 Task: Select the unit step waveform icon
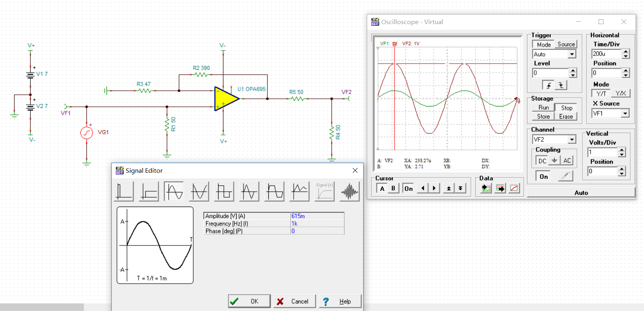coord(149,191)
